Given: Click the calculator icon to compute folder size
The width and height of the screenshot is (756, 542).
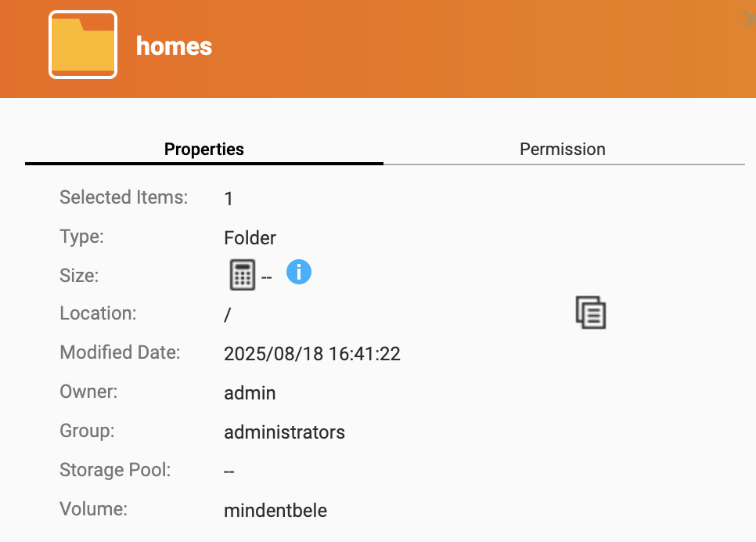Looking at the screenshot, I should (x=243, y=275).
